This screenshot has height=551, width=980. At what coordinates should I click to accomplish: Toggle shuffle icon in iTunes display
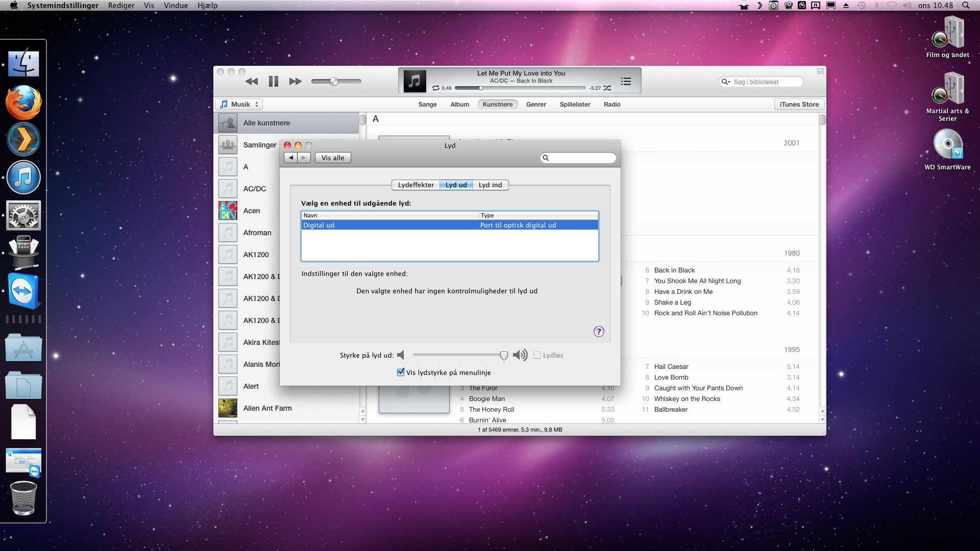(607, 88)
